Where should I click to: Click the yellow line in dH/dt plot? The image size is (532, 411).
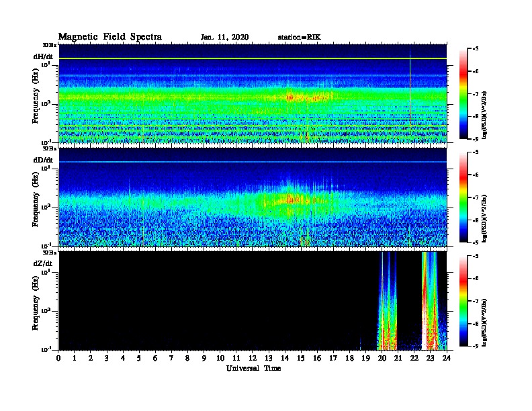[x=253, y=58]
